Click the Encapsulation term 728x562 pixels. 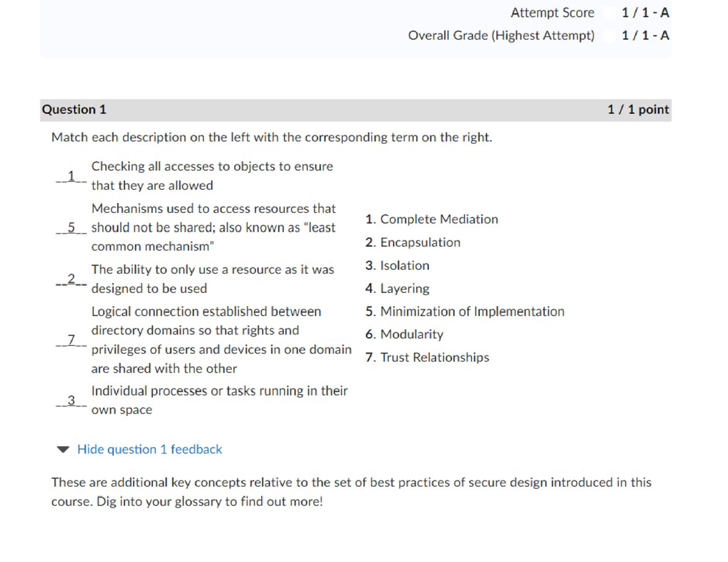[x=413, y=243]
